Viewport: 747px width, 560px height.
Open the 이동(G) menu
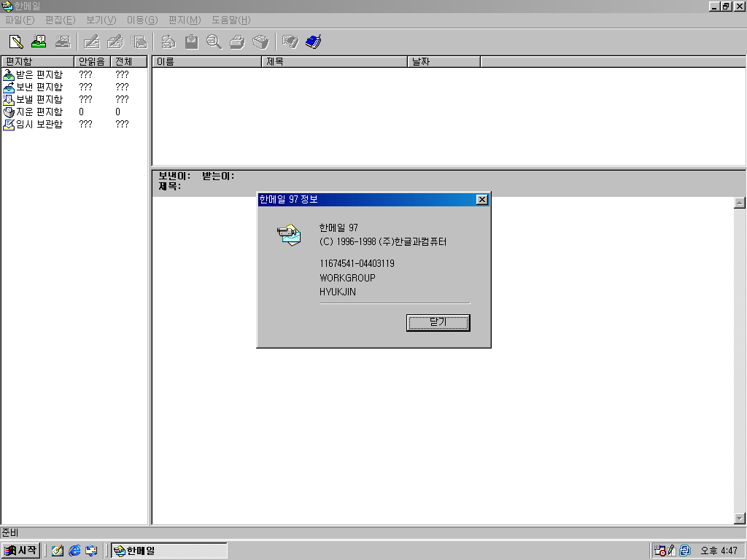coord(142,20)
